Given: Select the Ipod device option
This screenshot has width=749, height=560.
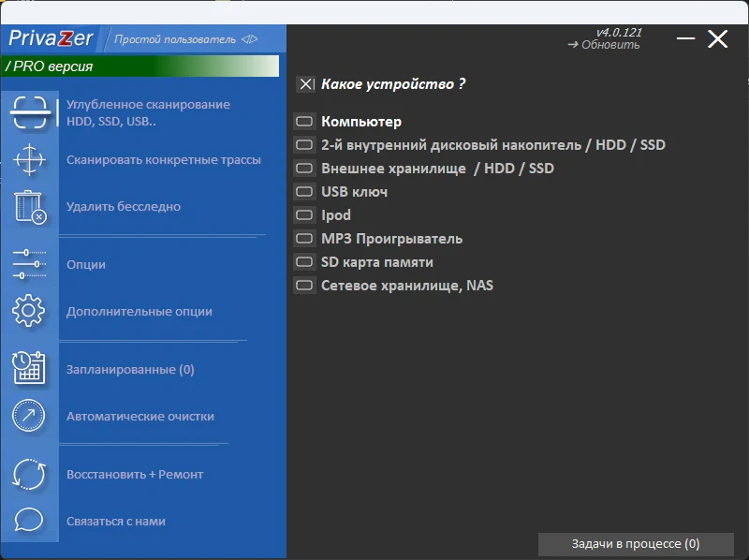Looking at the screenshot, I should point(322,215).
